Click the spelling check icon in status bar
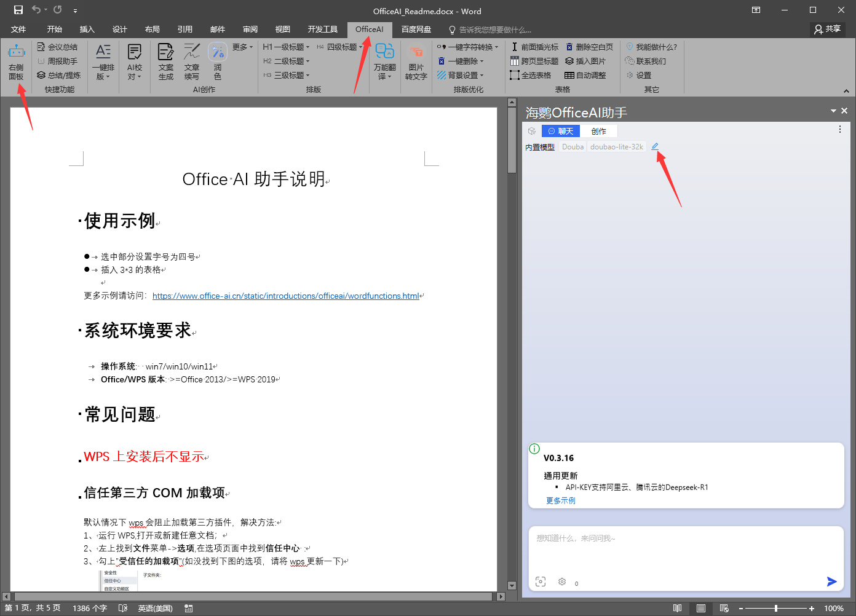The image size is (856, 616). coord(123,608)
